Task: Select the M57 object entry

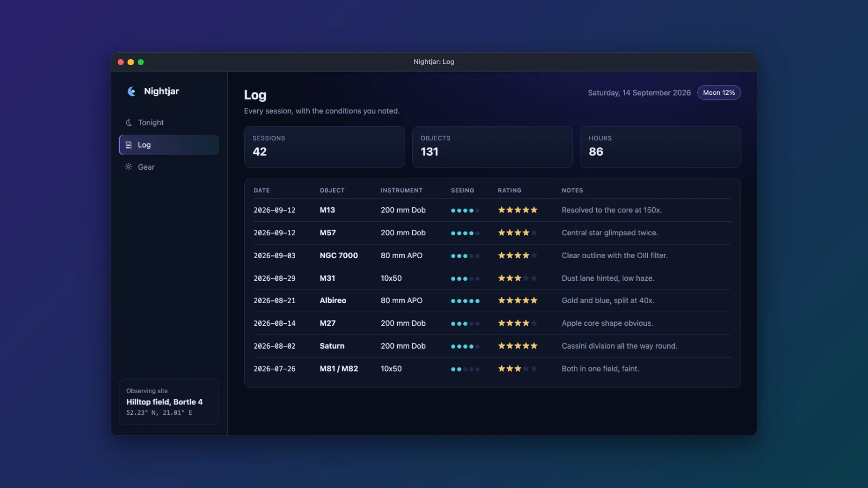Action: (x=328, y=233)
